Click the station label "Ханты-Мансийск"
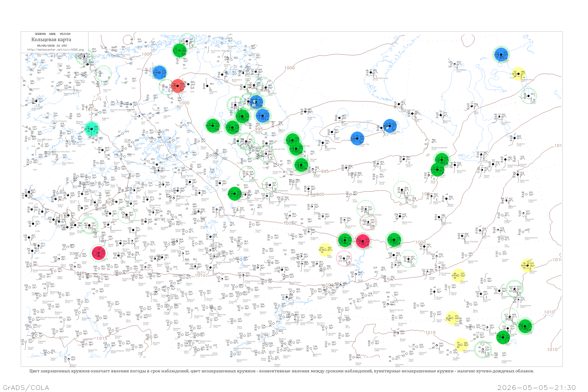The width and height of the screenshot is (588, 392). pyautogui.click(x=471, y=242)
